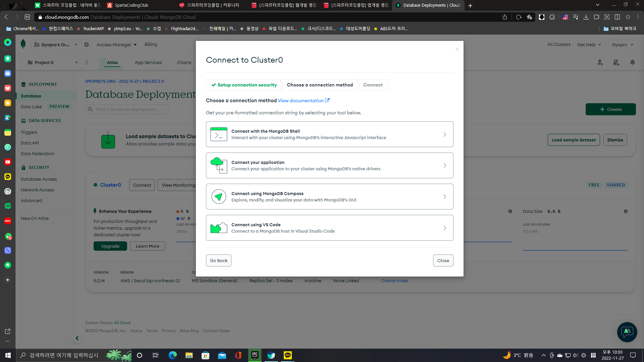
Task: Choose Connect using VS Code option
Action: 329,228
